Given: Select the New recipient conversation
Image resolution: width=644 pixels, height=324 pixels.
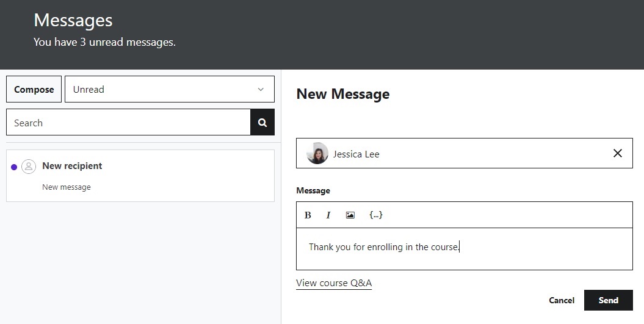Looking at the screenshot, I should tap(140, 176).
